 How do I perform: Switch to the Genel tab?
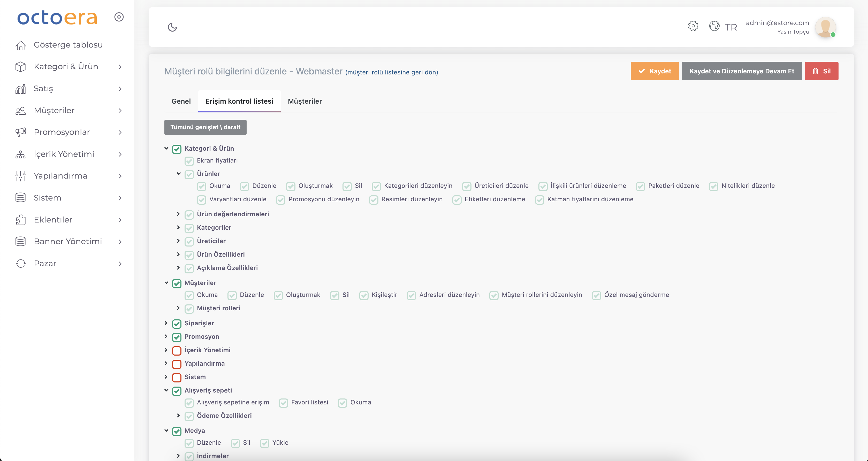181,101
